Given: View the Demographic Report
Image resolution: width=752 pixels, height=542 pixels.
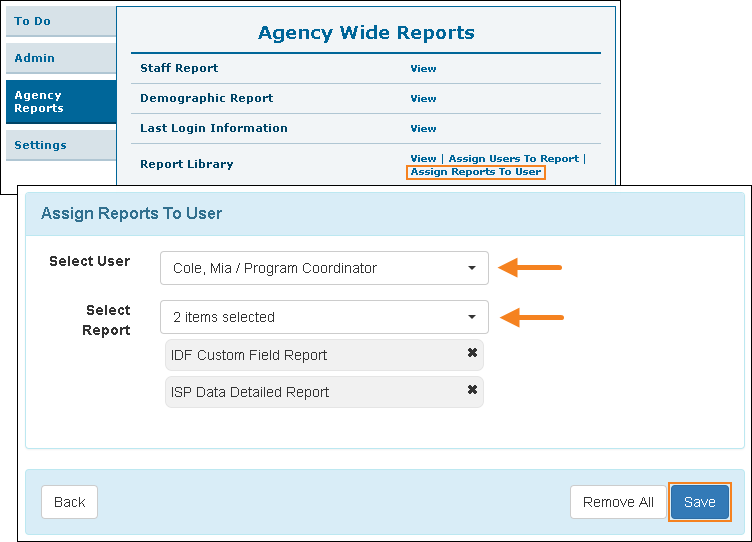Looking at the screenshot, I should [x=423, y=99].
